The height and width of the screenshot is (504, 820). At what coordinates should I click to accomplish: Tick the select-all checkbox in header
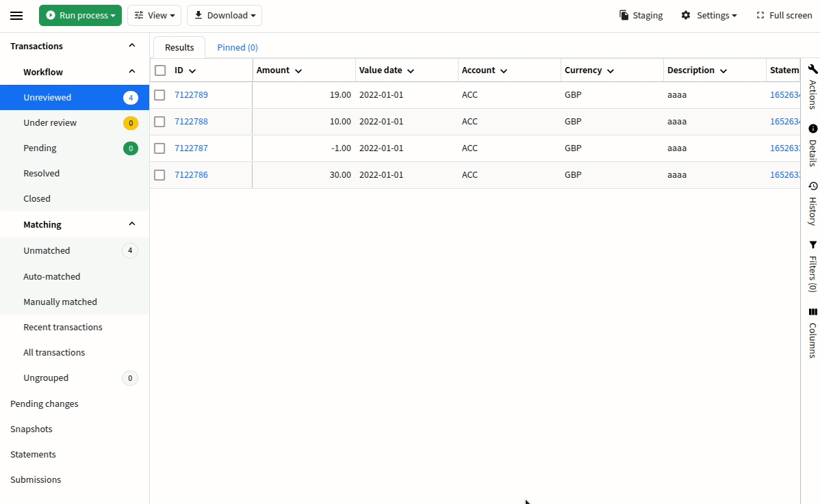point(160,70)
